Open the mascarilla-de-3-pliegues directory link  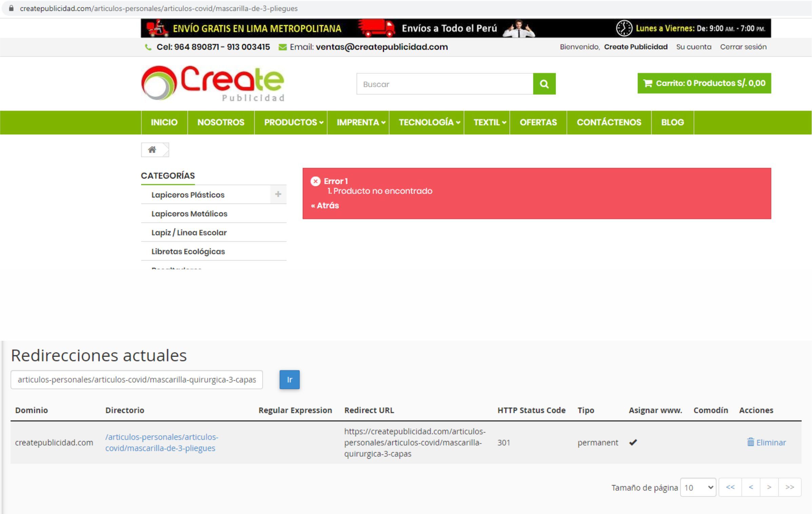pos(162,442)
